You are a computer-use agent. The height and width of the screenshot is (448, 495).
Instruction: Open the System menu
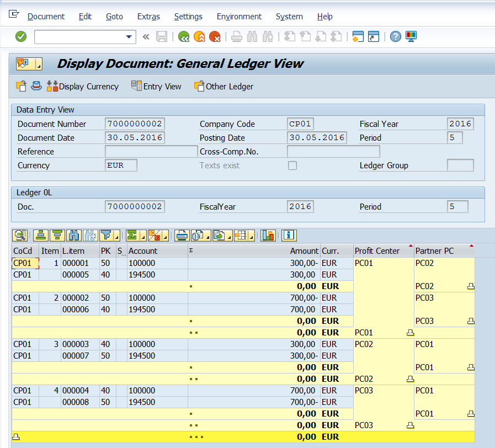coord(289,17)
